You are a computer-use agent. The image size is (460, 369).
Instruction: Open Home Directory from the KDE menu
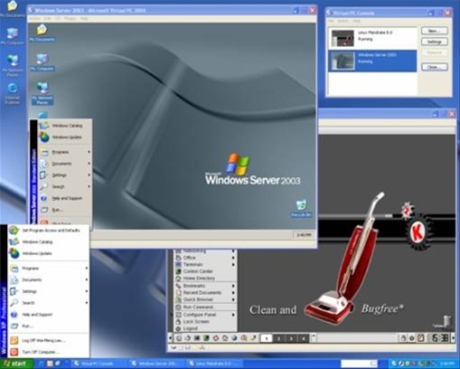click(205, 278)
